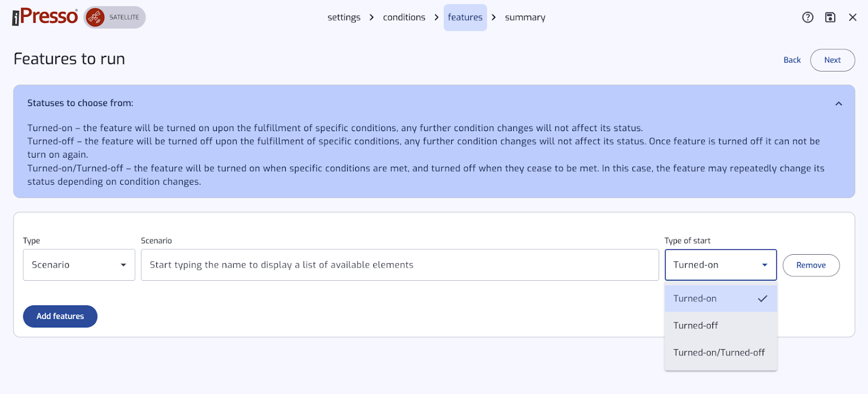Click the iPresso logo
Screen dimensions: 868x394
(45, 17)
